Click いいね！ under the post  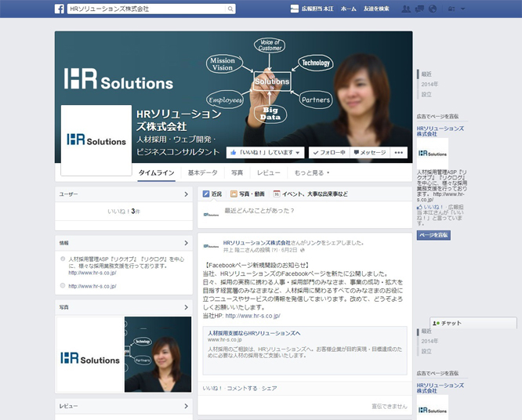point(212,389)
